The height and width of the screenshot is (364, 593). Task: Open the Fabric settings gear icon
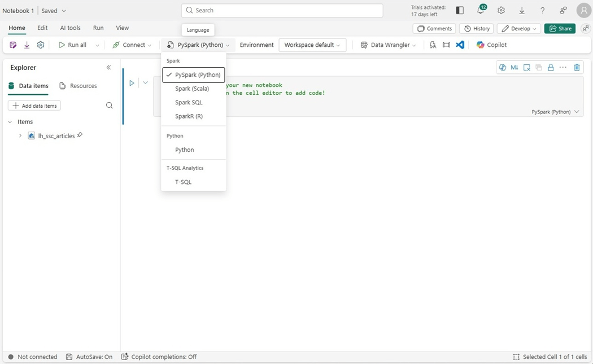point(501,11)
